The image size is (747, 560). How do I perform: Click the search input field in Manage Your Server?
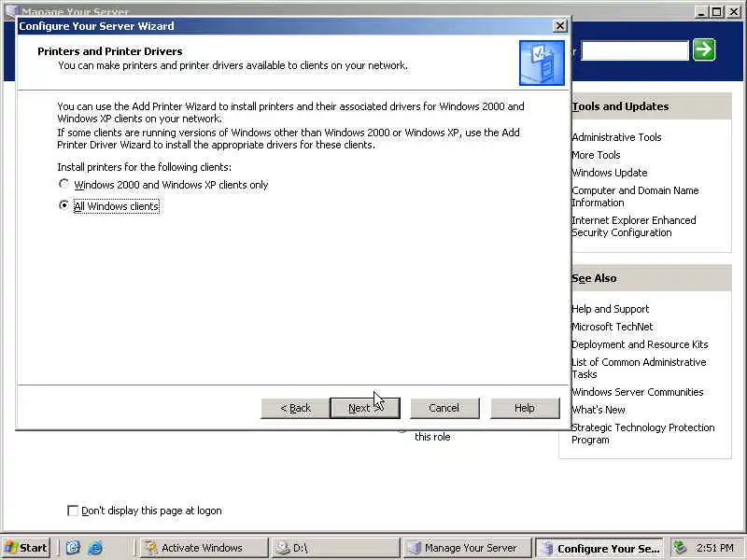click(635, 50)
